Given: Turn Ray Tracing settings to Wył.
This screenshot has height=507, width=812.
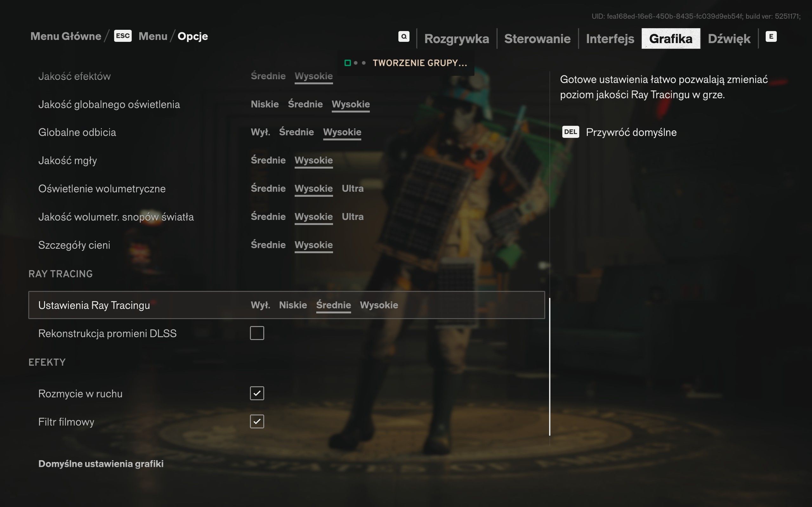Looking at the screenshot, I should coord(260,305).
